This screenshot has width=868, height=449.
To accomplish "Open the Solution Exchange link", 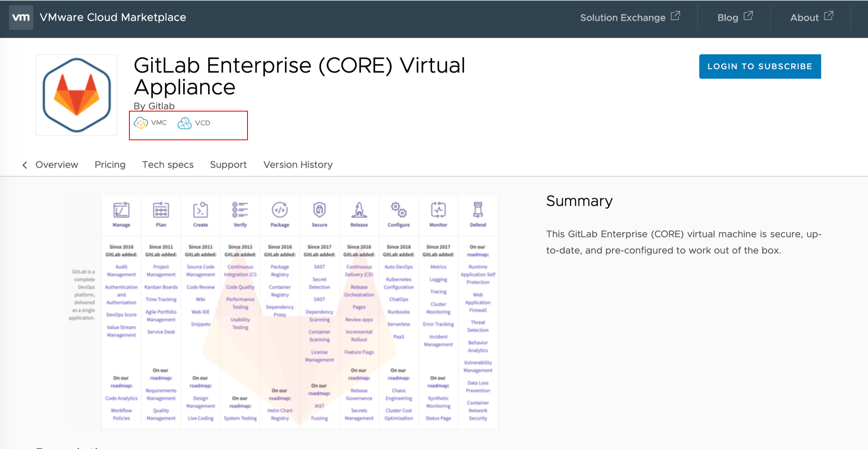I will 623,17.
